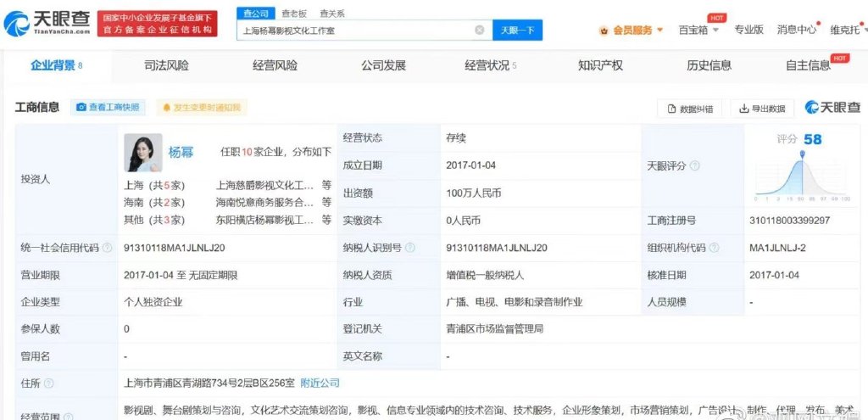Click the 个人独资企业 enterprise type value
This screenshot has height=420, width=868.
pos(153,302)
